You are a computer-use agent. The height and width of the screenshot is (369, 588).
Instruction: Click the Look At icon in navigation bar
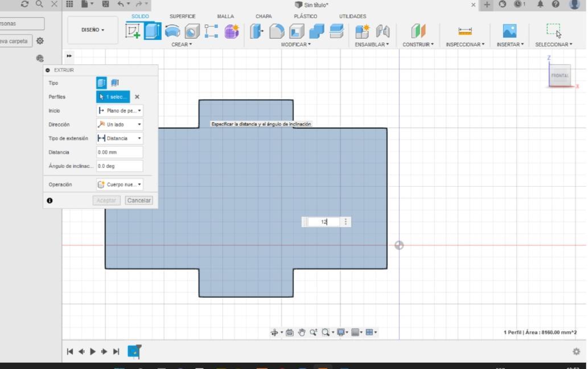tap(290, 332)
